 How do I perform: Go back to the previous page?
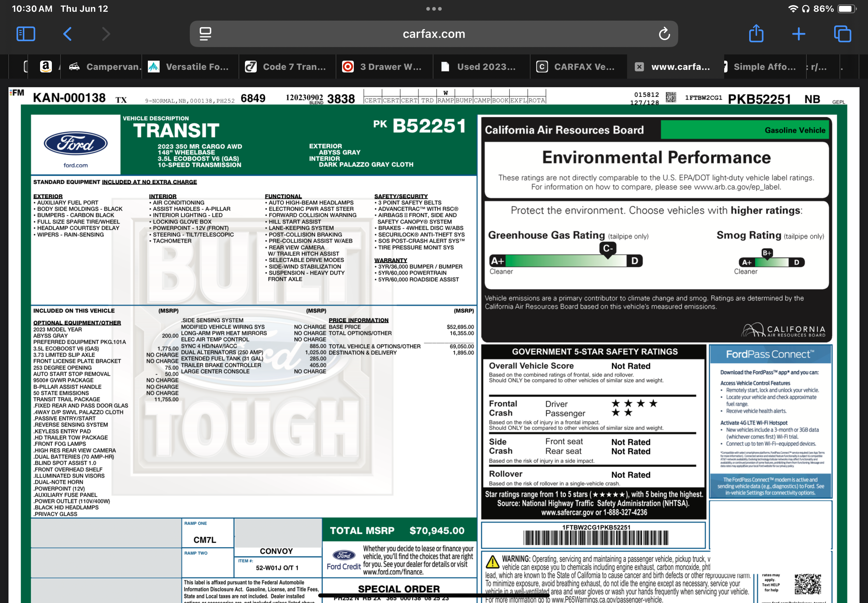(x=67, y=34)
